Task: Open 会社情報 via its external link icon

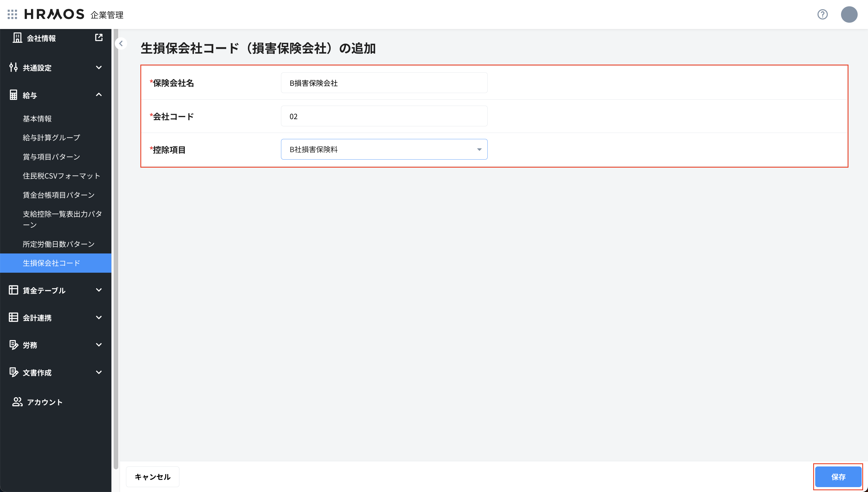Action: 99,38
